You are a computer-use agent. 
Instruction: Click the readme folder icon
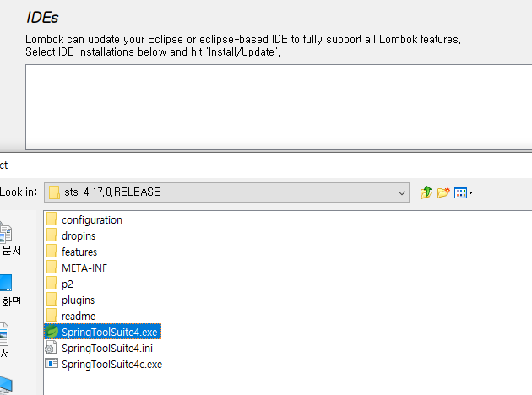[52, 316]
